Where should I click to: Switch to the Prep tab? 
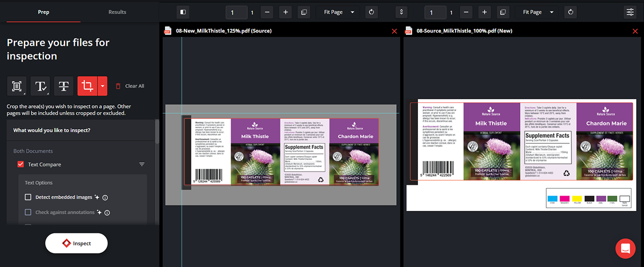[x=43, y=12]
